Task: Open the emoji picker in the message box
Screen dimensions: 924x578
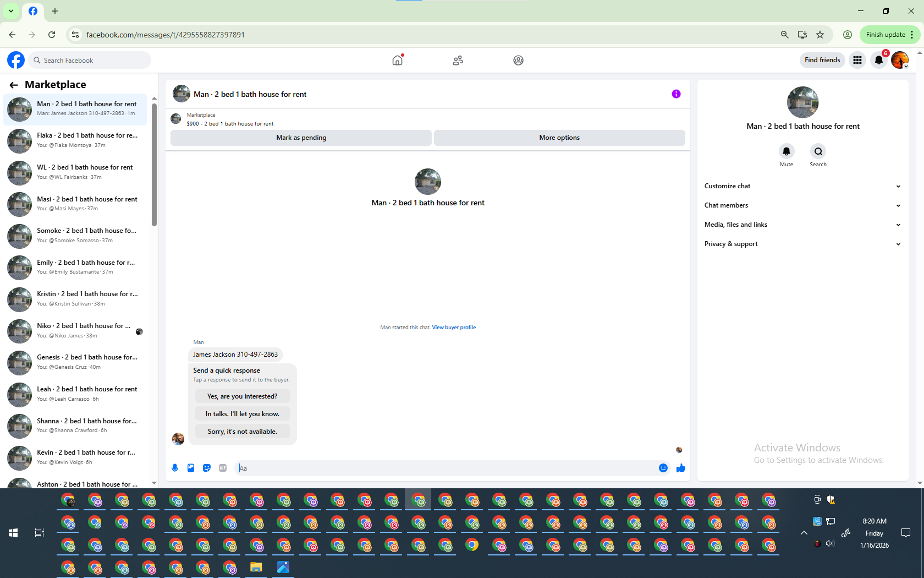Action: click(x=663, y=468)
